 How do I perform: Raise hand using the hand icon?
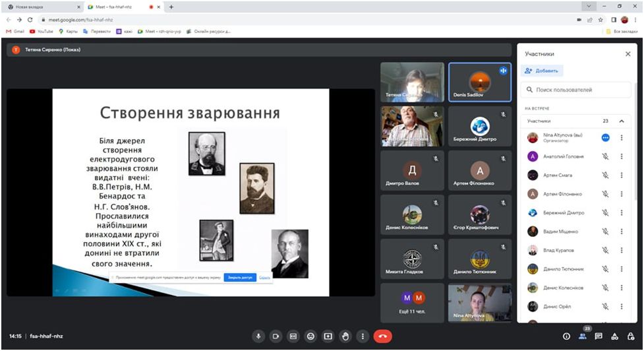[345, 336]
